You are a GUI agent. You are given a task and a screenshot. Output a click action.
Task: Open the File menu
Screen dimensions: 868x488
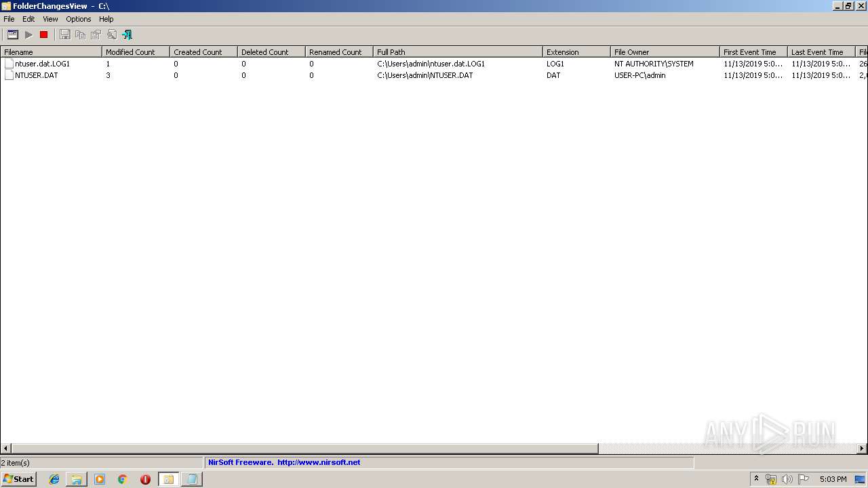click(9, 19)
